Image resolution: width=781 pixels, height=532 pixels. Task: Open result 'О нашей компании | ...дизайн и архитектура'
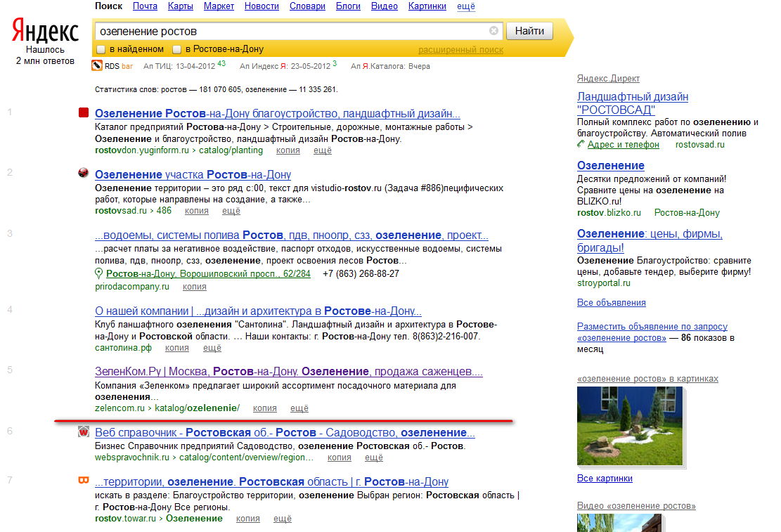[258, 311]
